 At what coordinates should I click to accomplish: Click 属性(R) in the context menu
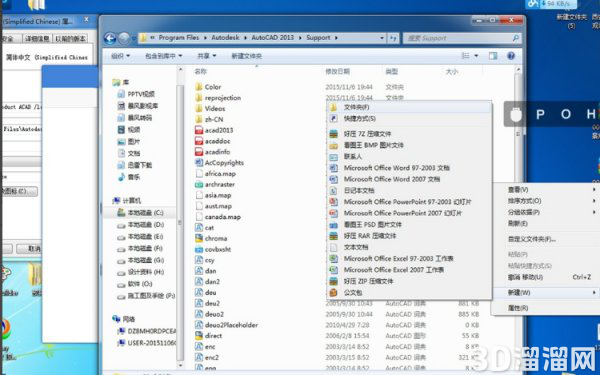[x=546, y=308]
